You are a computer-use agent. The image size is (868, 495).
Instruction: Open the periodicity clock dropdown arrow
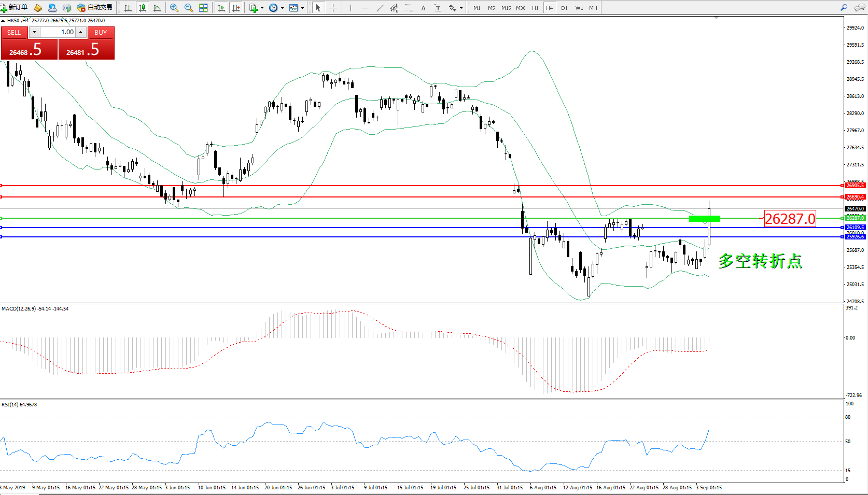[x=282, y=8]
